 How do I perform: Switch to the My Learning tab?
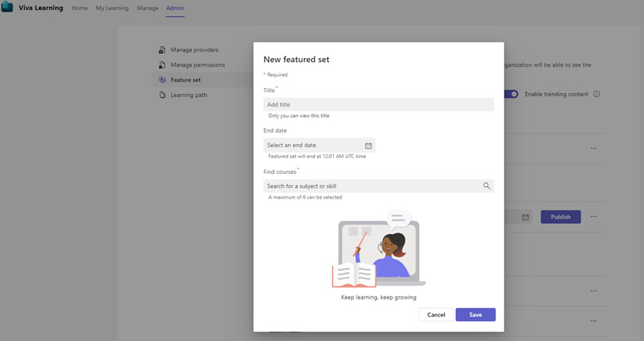pyautogui.click(x=112, y=8)
